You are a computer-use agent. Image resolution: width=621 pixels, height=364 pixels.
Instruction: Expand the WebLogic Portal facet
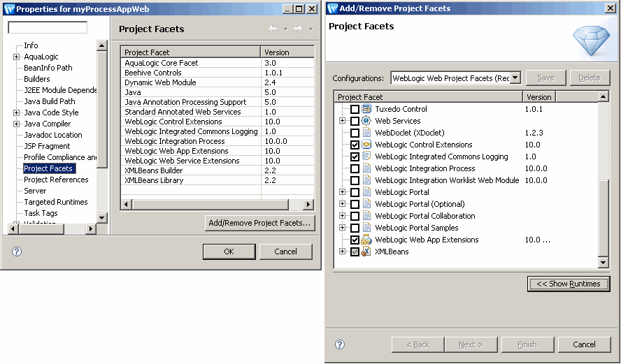point(342,192)
